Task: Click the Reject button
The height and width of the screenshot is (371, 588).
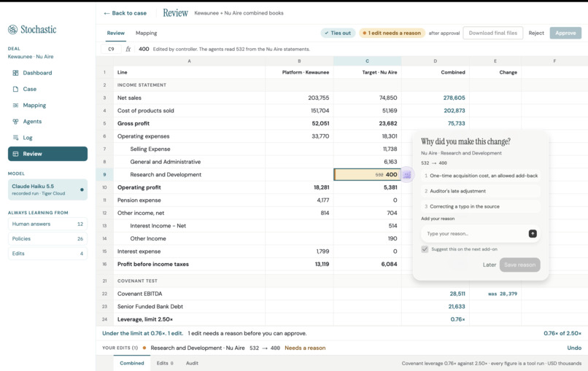Action: [x=536, y=33]
